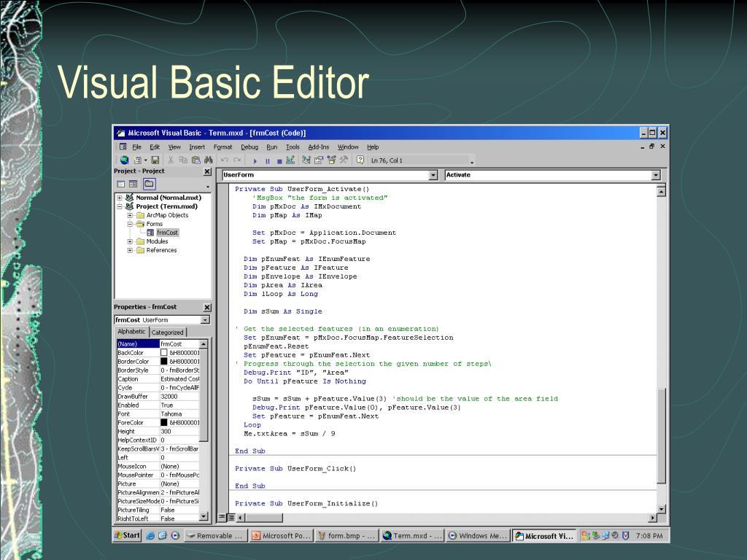Open the Activate procedure dropdown
Screen dimensions: 747x560
tap(656, 175)
